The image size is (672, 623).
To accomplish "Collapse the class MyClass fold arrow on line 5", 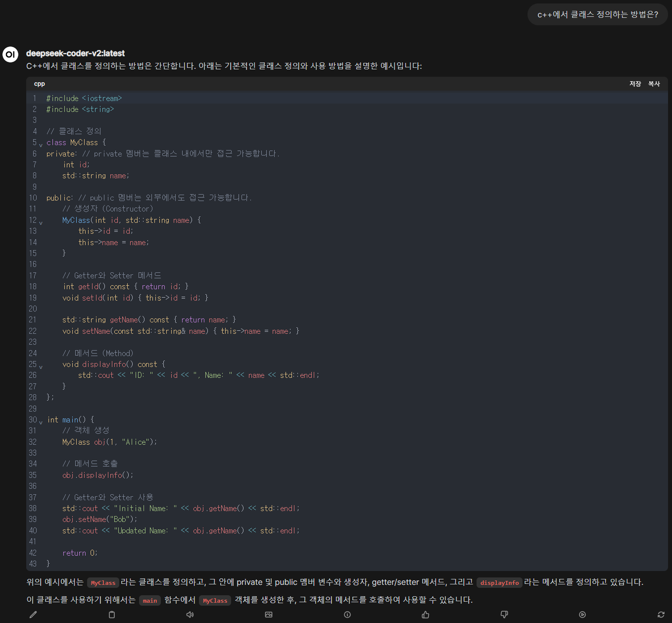I will point(41,145).
